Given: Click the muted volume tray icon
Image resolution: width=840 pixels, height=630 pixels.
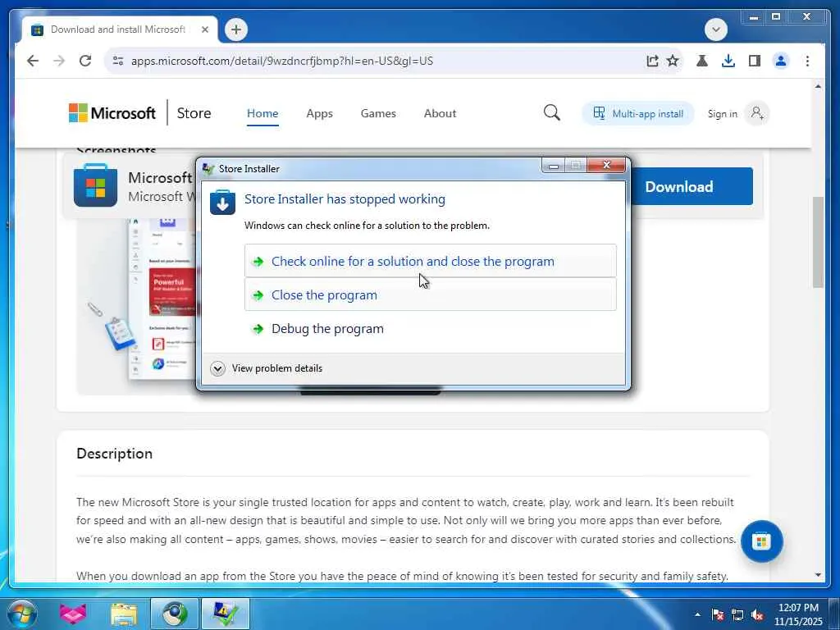Looking at the screenshot, I should tap(757, 615).
